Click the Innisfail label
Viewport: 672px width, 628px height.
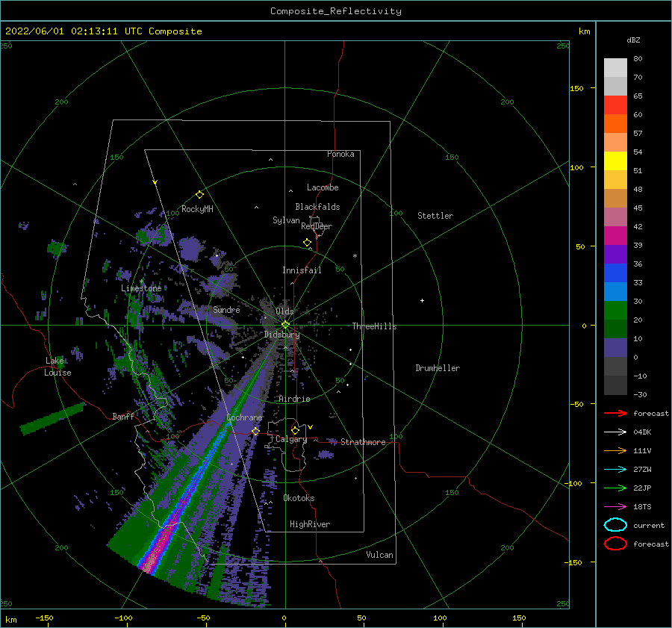tap(302, 270)
